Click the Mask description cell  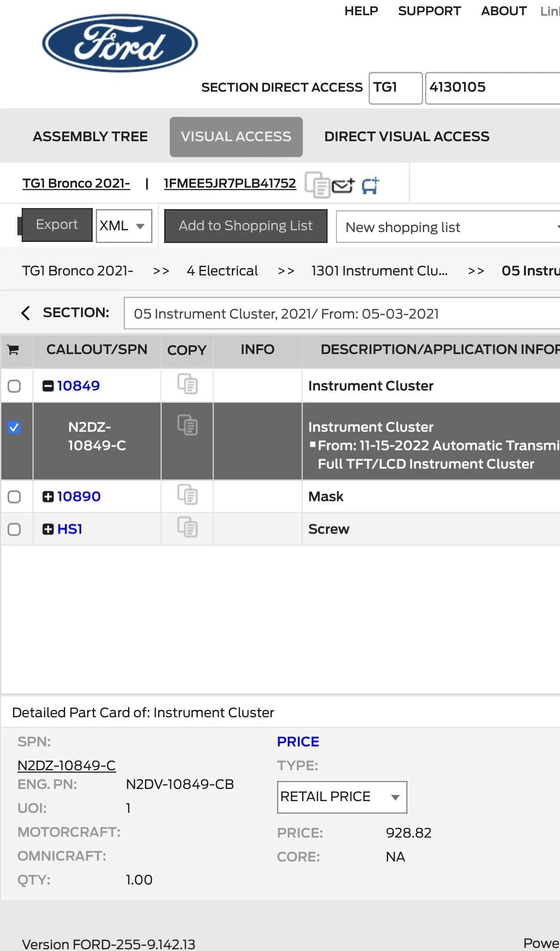pyautogui.click(x=326, y=497)
